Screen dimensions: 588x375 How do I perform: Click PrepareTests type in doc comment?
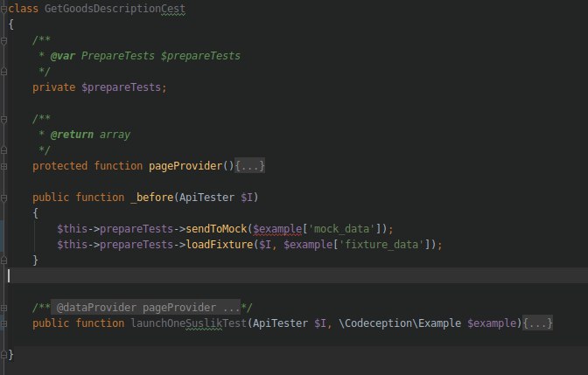[x=118, y=56]
